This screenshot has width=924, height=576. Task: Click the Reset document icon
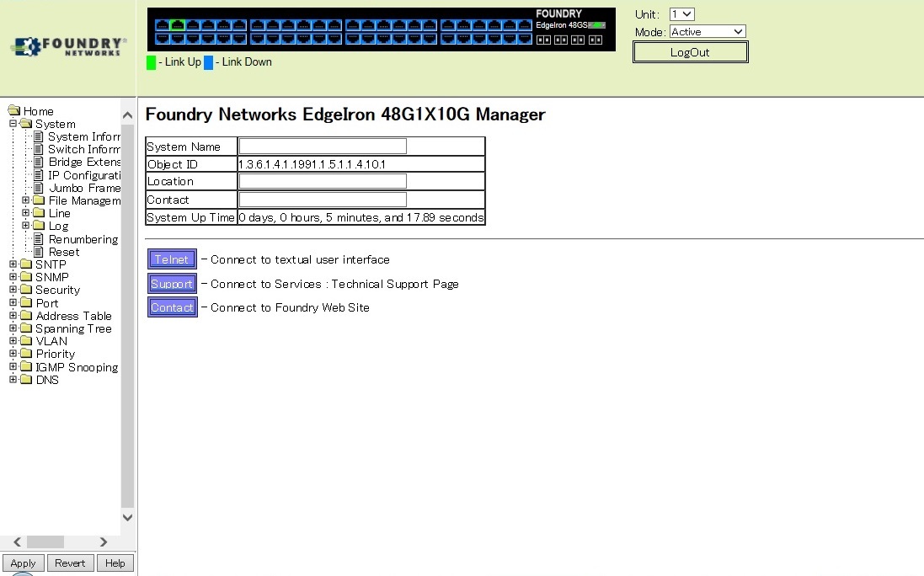click(x=38, y=252)
